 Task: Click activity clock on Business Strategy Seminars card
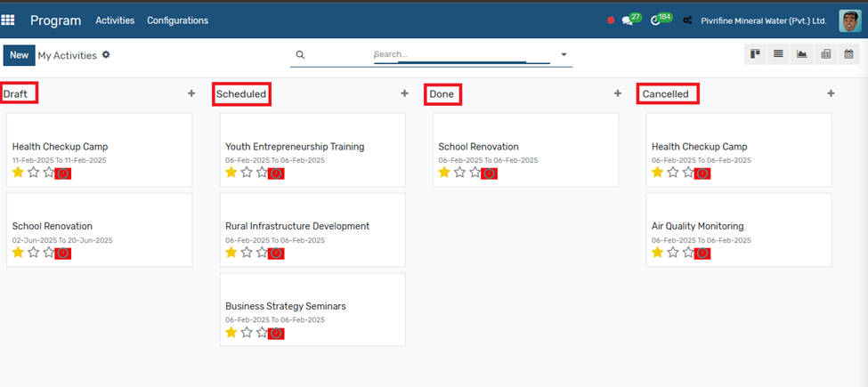tap(276, 333)
